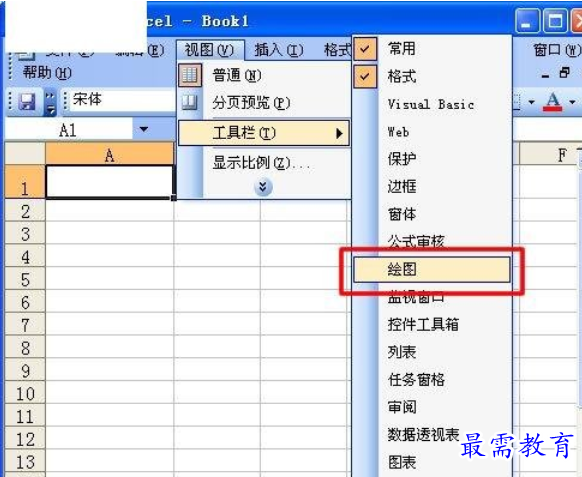The height and width of the screenshot is (477, 582).
Task: Enable the Web toolbar
Action: click(432, 131)
